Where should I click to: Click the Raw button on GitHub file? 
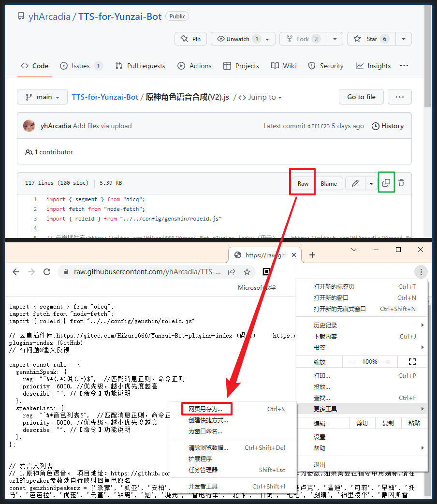[x=303, y=183]
